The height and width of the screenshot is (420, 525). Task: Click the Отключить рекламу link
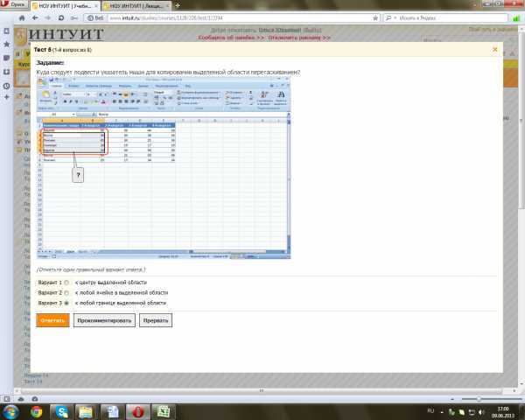pyautogui.click(x=299, y=38)
